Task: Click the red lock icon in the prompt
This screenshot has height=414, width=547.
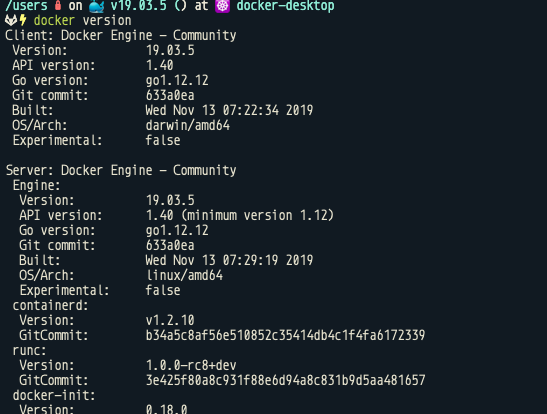Action: click(x=58, y=5)
